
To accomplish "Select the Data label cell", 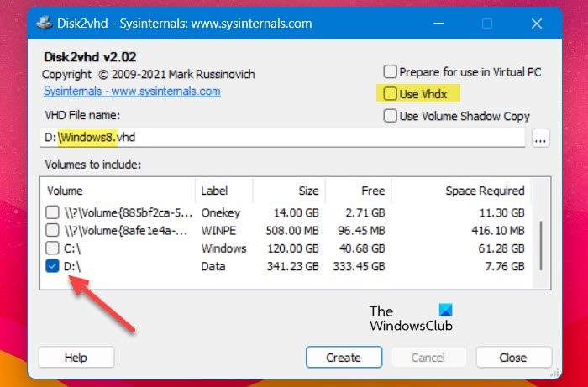I will click(x=213, y=266).
